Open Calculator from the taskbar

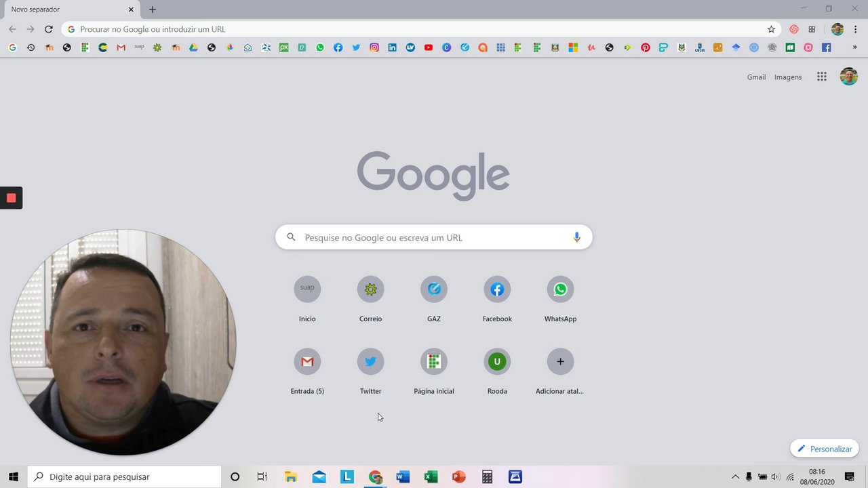tap(487, 476)
